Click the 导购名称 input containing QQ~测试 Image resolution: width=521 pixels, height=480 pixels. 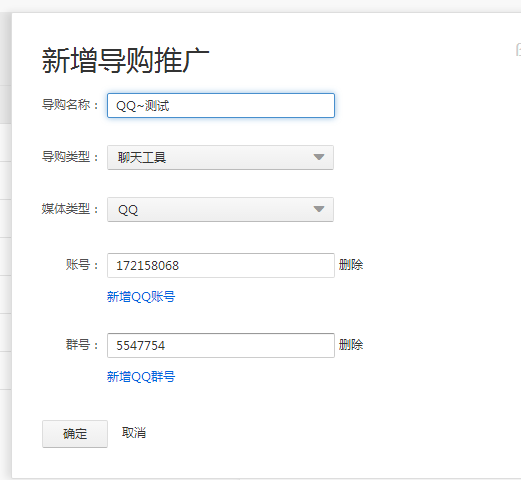(x=221, y=106)
